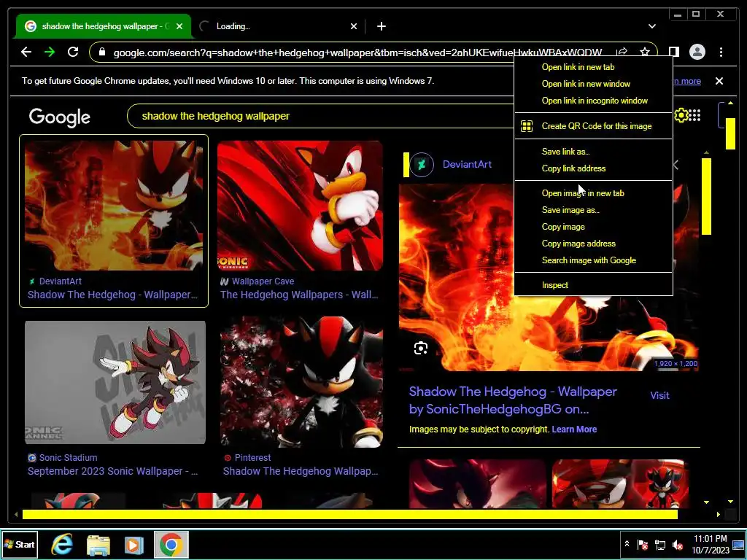
Task: Click the muted volume tray icon
Action: 677,544
